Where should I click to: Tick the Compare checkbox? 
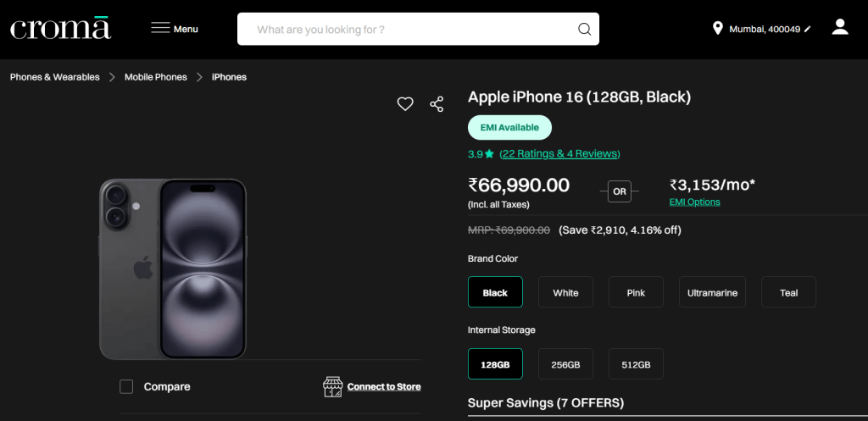pyautogui.click(x=126, y=386)
